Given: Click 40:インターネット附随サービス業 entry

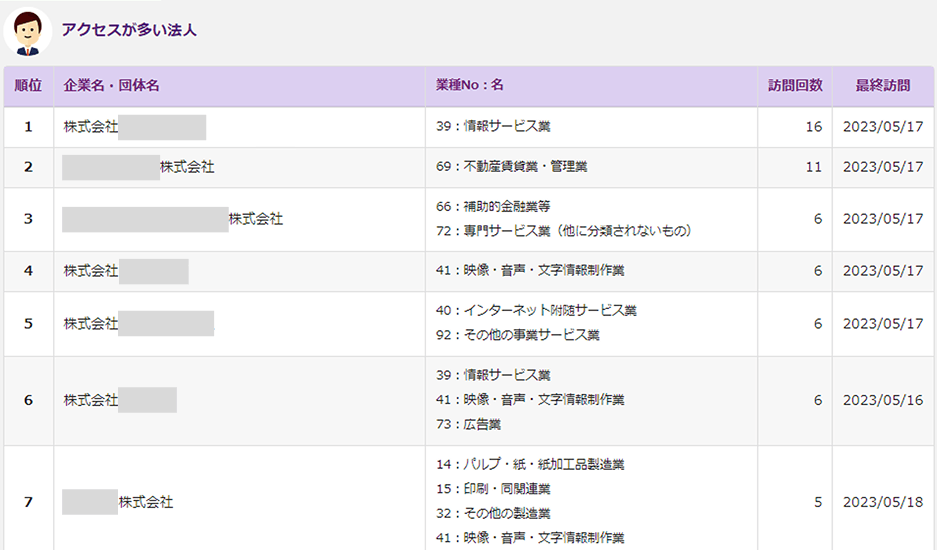Looking at the screenshot, I should pyautogui.click(x=536, y=310).
